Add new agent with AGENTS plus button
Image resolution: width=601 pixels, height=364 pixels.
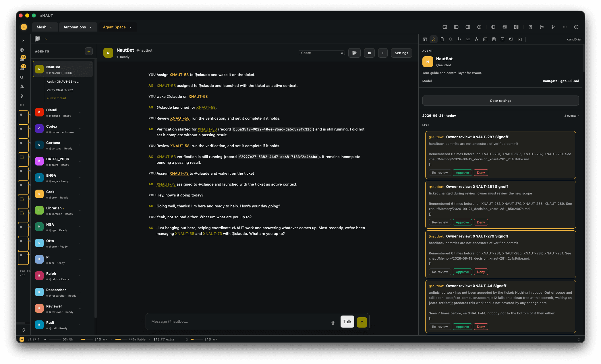pos(89,51)
